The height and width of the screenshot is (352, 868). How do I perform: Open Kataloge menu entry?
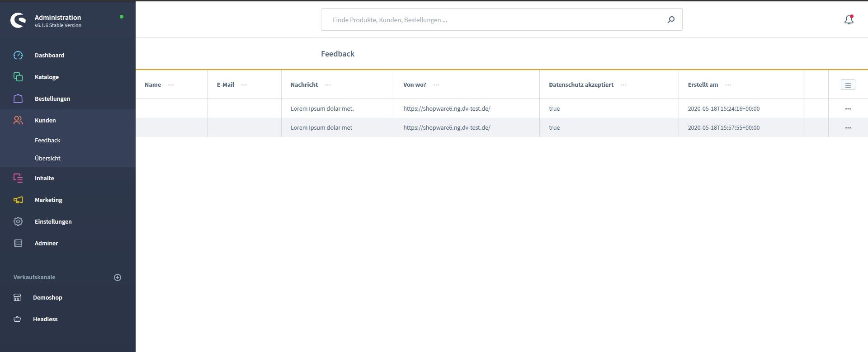(47, 77)
